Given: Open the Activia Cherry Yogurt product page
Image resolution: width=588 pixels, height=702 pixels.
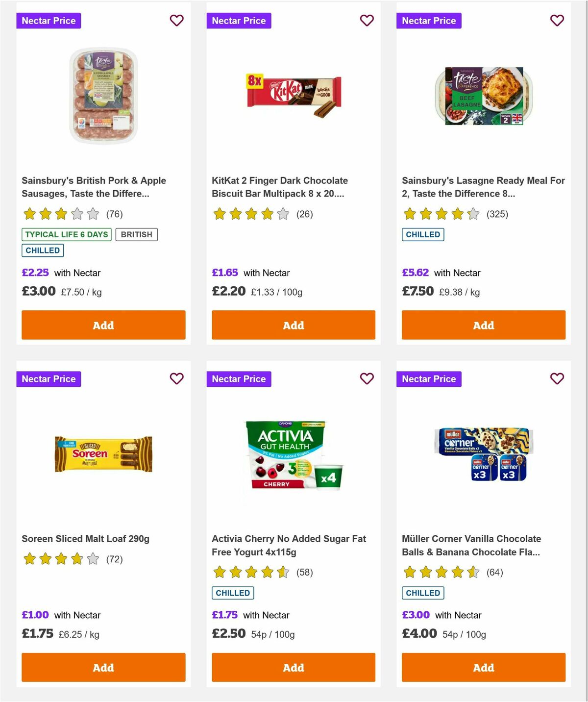Looking at the screenshot, I should (x=289, y=545).
